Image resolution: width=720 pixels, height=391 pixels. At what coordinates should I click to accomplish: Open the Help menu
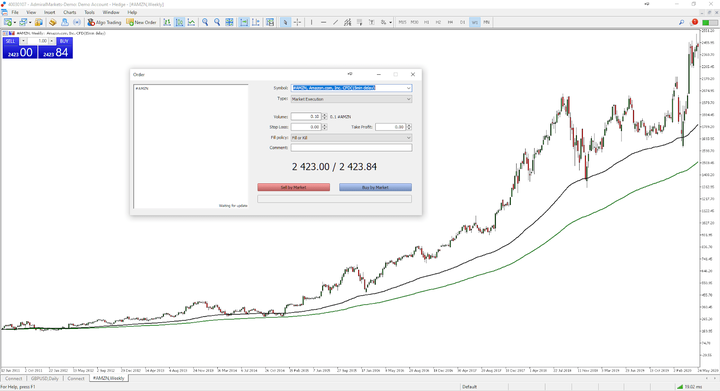(x=132, y=12)
